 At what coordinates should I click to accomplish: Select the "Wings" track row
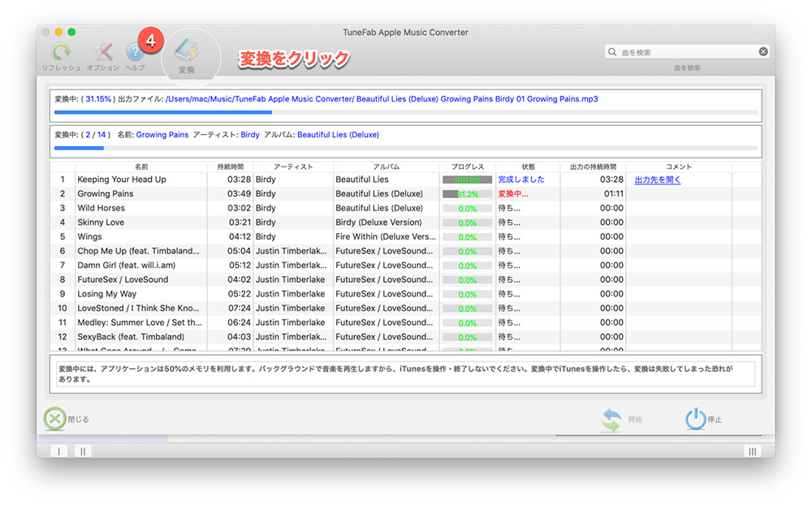click(405, 236)
